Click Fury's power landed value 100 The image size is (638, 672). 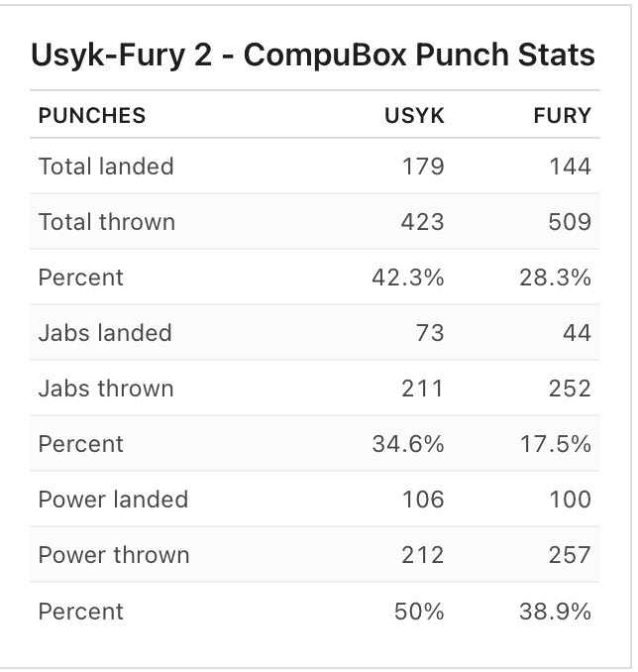(571, 500)
